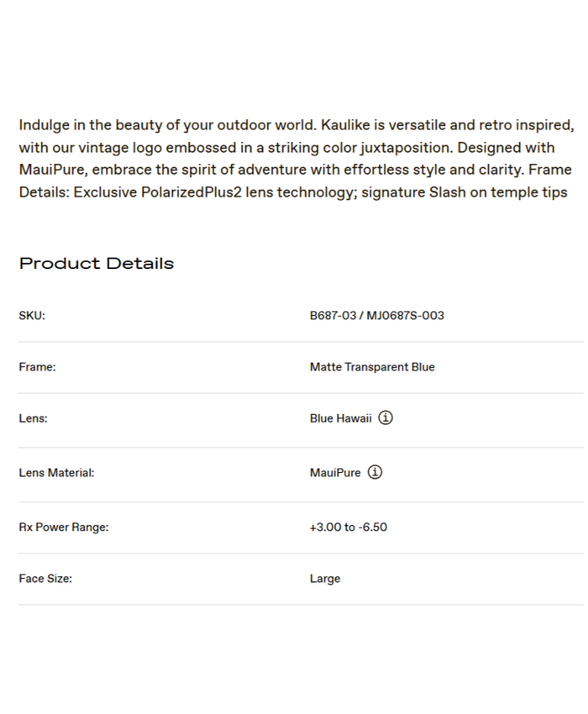Click the Lens row label
588x714 pixels.
(x=33, y=418)
